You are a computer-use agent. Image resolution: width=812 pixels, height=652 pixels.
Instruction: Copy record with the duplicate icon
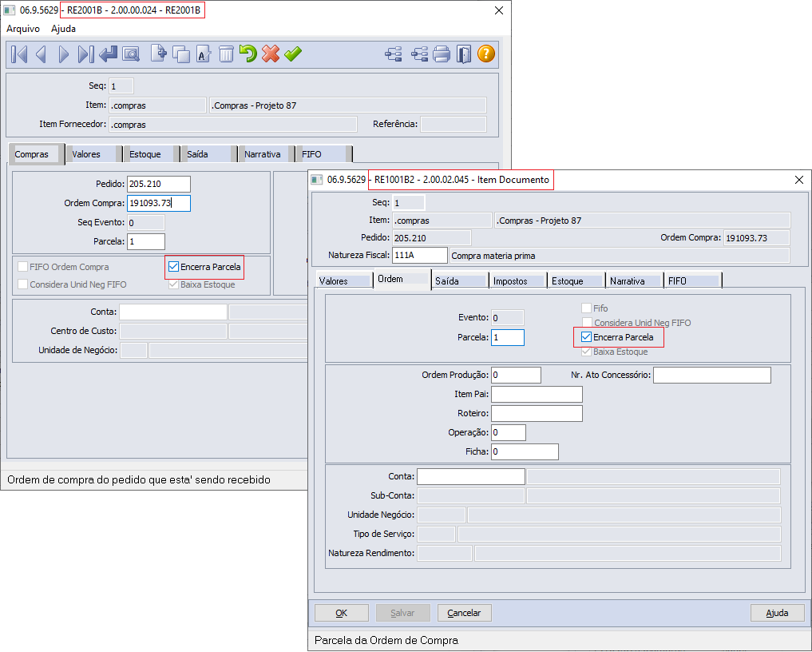pyautogui.click(x=180, y=54)
